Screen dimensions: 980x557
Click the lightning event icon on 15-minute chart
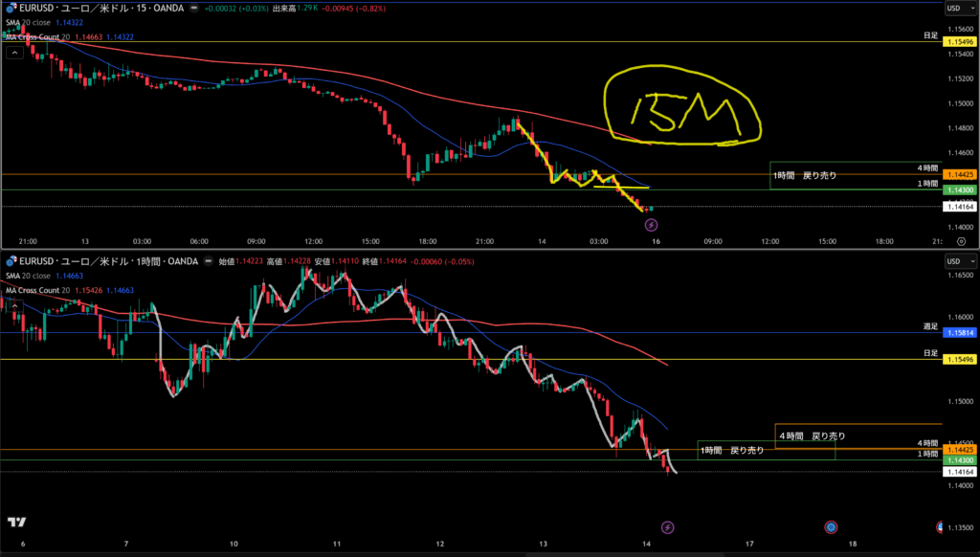coord(652,225)
